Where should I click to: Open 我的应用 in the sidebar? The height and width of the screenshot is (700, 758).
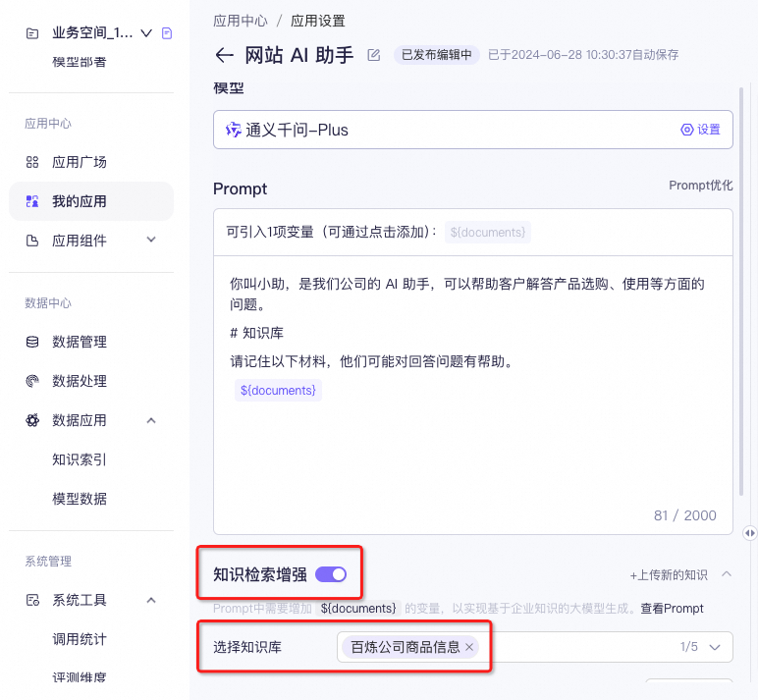point(80,201)
